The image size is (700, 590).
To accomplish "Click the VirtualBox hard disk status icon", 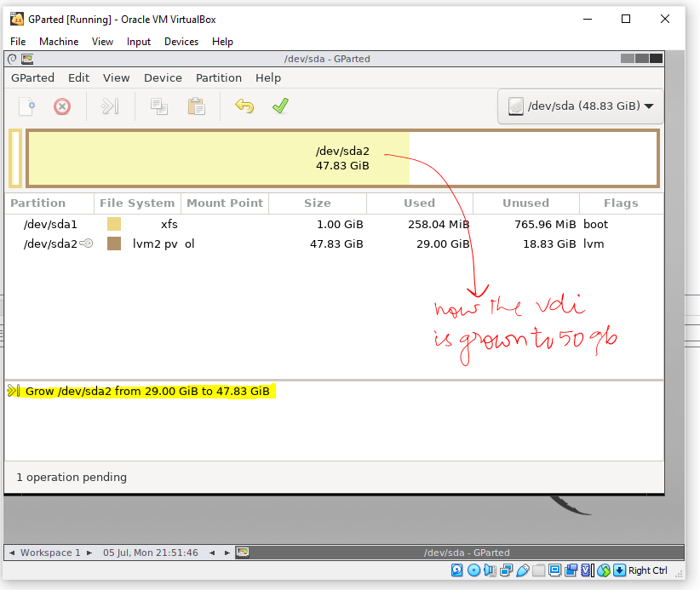I will click(x=456, y=570).
